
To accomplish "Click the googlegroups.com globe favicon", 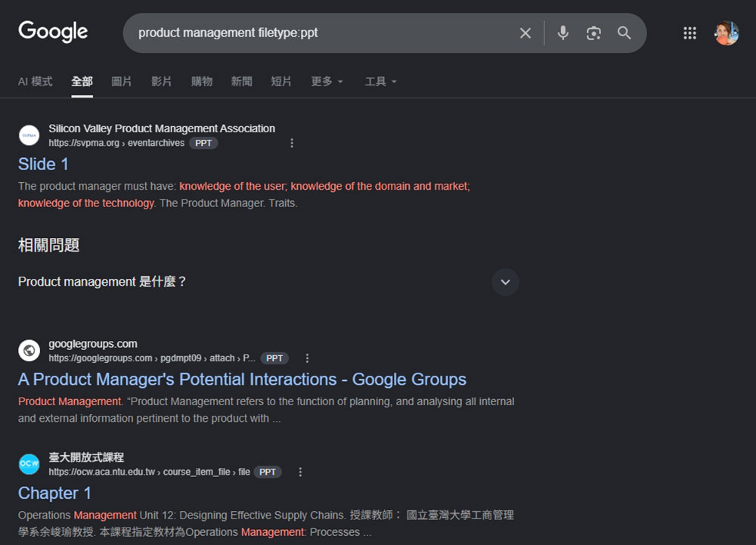I will (29, 350).
